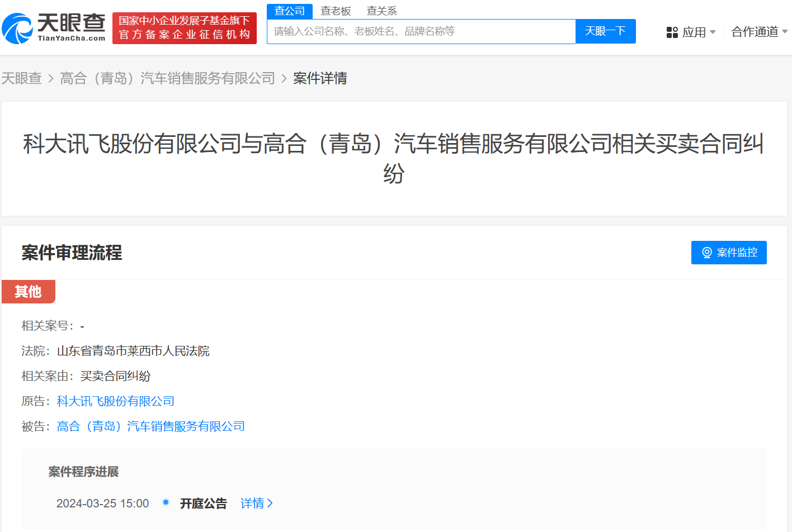The width and height of the screenshot is (792, 532).
Task: Go to 天眼查 breadcrumb home link
Action: (22, 78)
